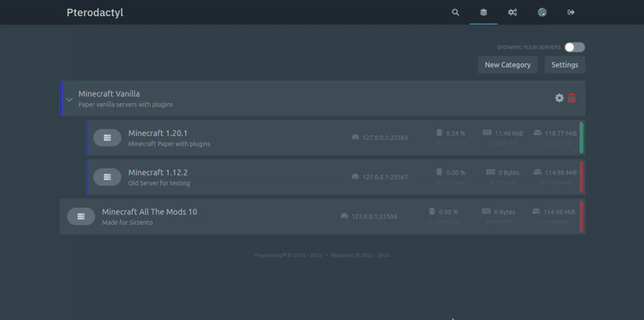The height and width of the screenshot is (320, 644).
Task: Click network icon beside 127.0.0.1:25567
Action: 355,177
